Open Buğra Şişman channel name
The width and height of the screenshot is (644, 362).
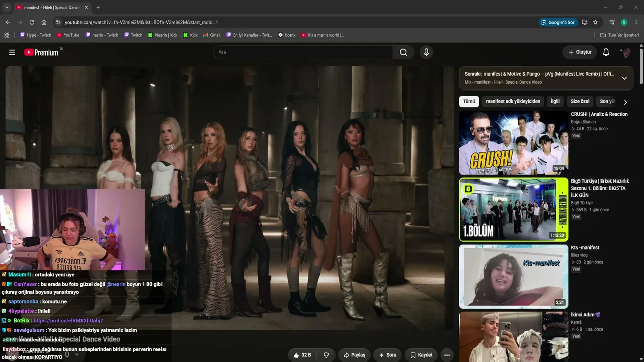point(583,122)
